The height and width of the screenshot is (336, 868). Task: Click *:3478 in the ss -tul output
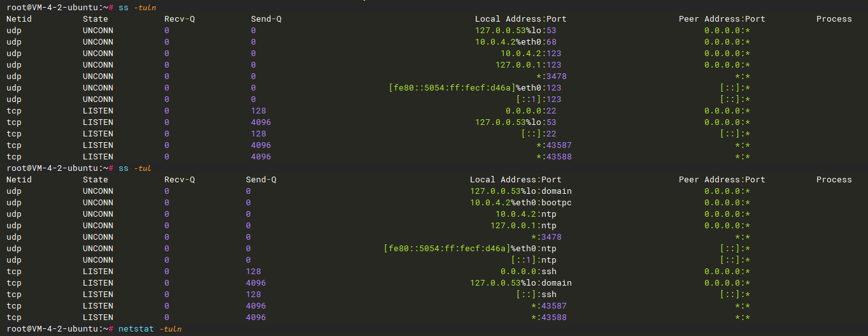(x=546, y=237)
